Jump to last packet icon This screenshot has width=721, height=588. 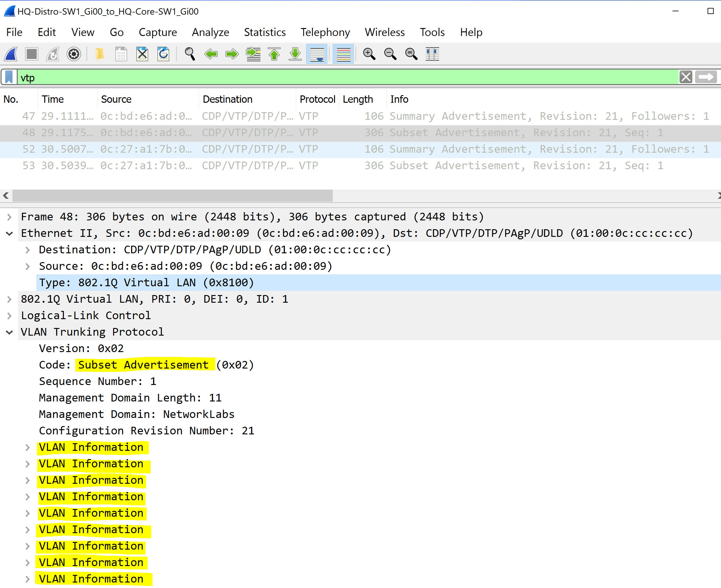pyautogui.click(x=295, y=54)
